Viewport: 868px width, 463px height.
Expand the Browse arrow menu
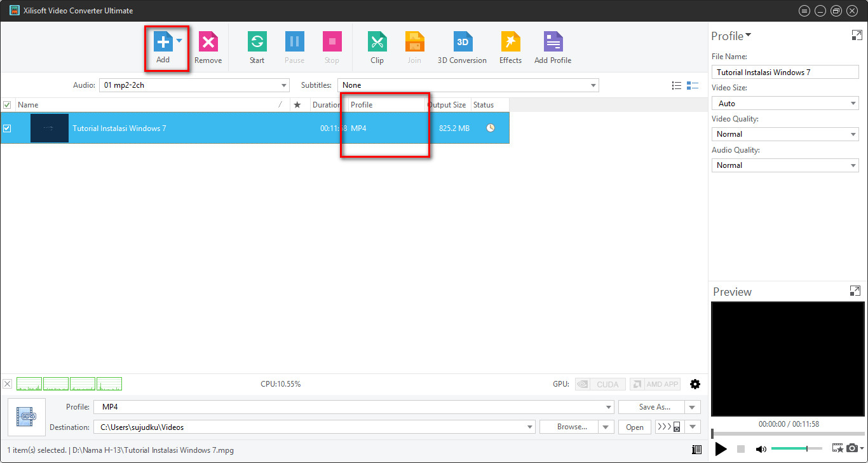(x=606, y=427)
